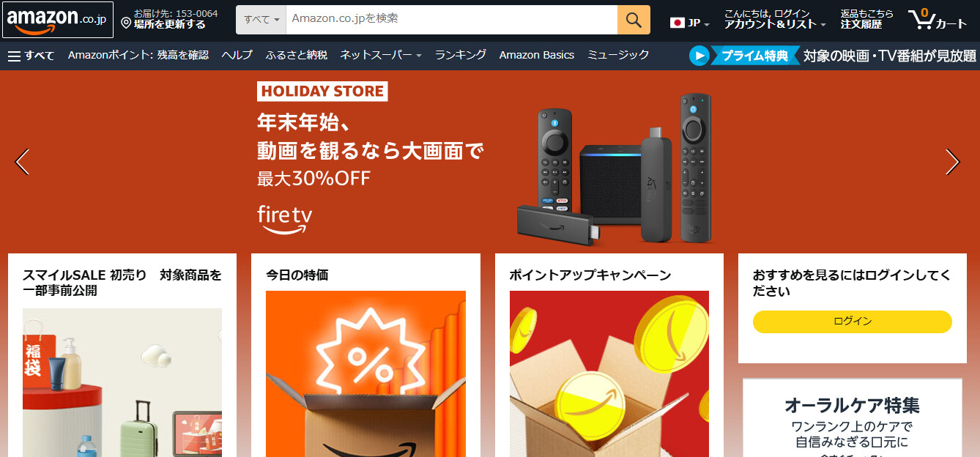
Task: Click the Amazonポイント balance link
Action: [x=138, y=55]
